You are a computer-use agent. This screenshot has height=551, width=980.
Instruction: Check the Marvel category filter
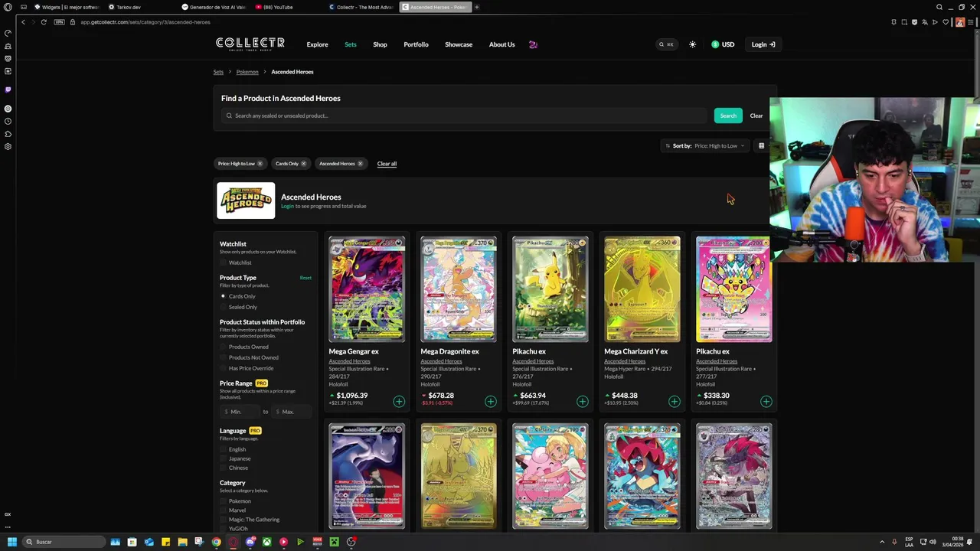pos(224,510)
